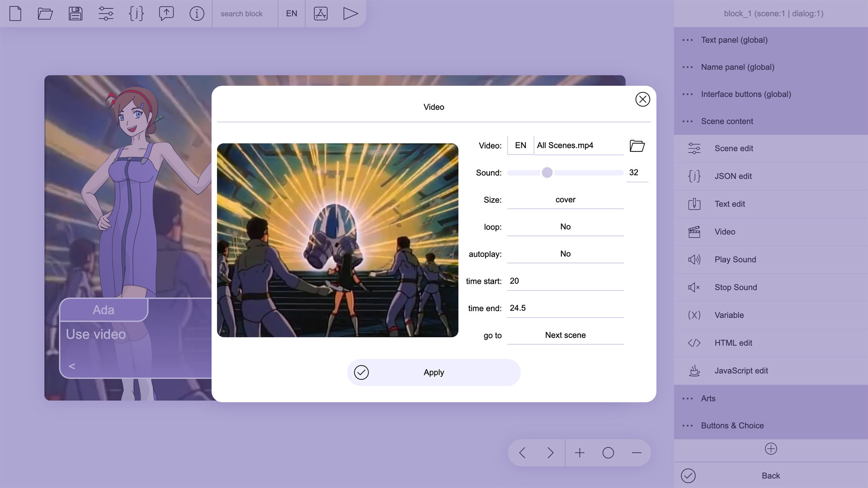Expand the Buttons & Choice section
Image resolution: width=868 pixels, height=488 pixels.
(x=732, y=426)
